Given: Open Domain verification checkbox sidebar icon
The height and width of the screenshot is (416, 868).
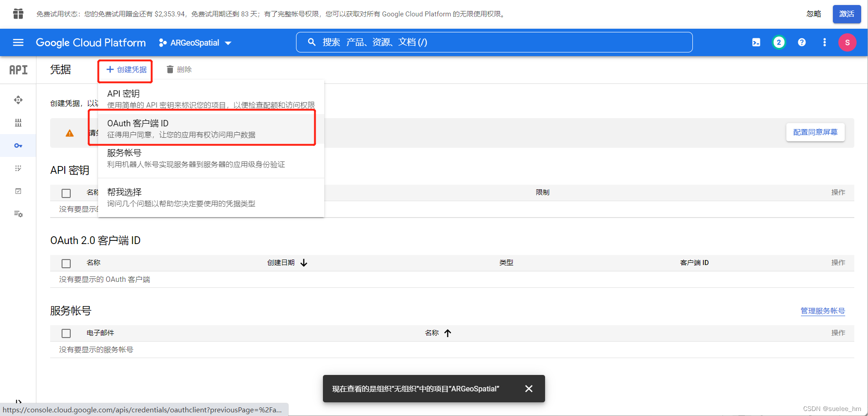Looking at the screenshot, I should click(x=18, y=191).
